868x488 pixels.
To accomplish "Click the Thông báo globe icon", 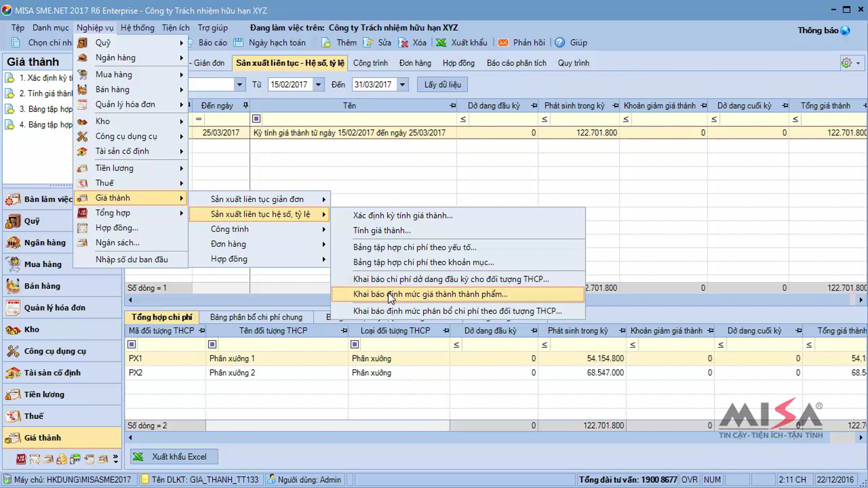I will [845, 31].
